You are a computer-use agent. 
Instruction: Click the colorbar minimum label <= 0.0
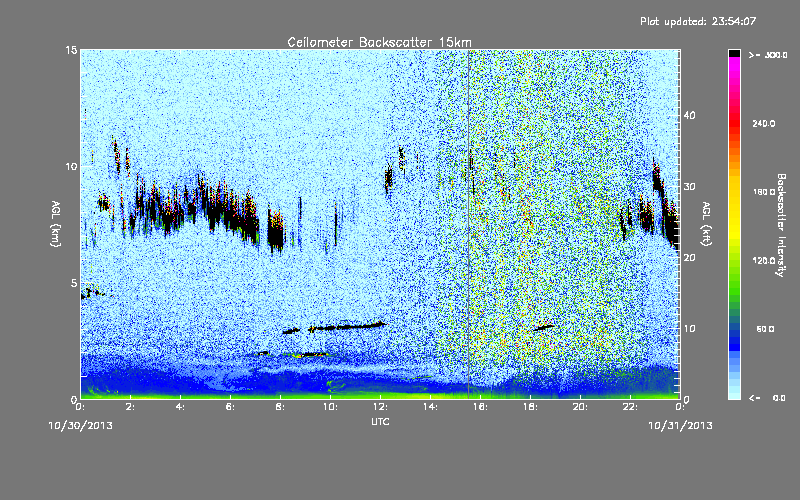click(767, 398)
